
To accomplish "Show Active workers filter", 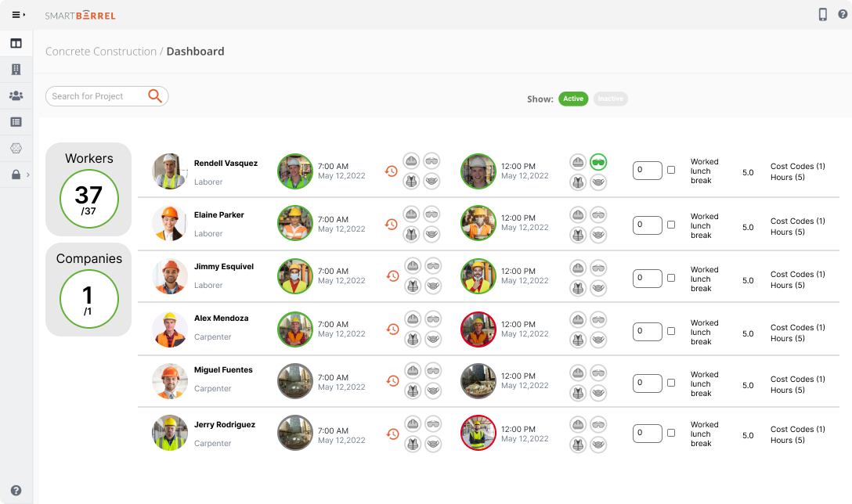I will pos(573,99).
